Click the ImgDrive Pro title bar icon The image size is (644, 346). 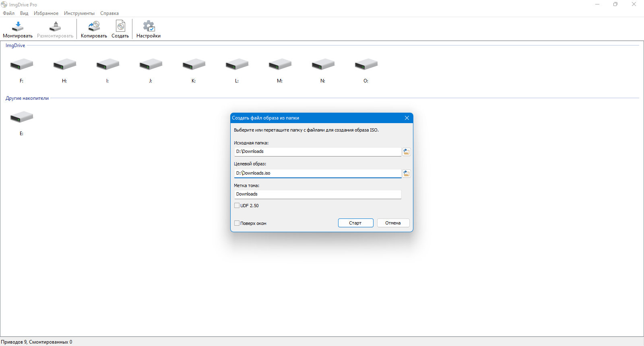tap(4, 4)
